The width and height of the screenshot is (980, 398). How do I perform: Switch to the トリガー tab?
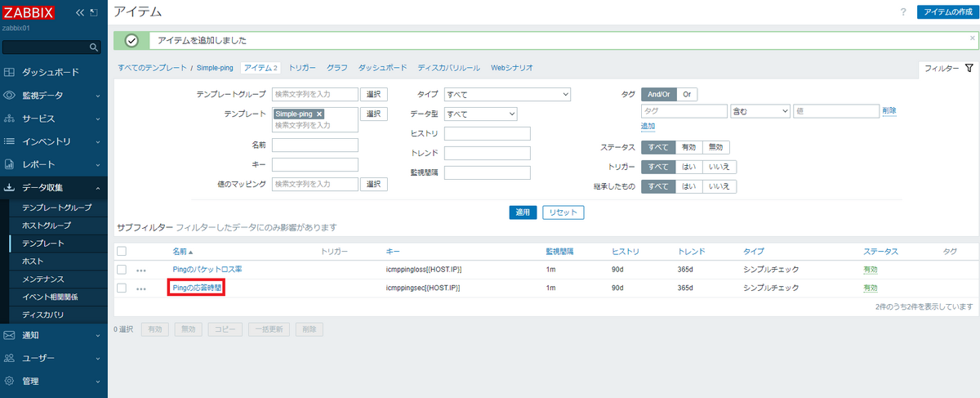pyautogui.click(x=301, y=68)
